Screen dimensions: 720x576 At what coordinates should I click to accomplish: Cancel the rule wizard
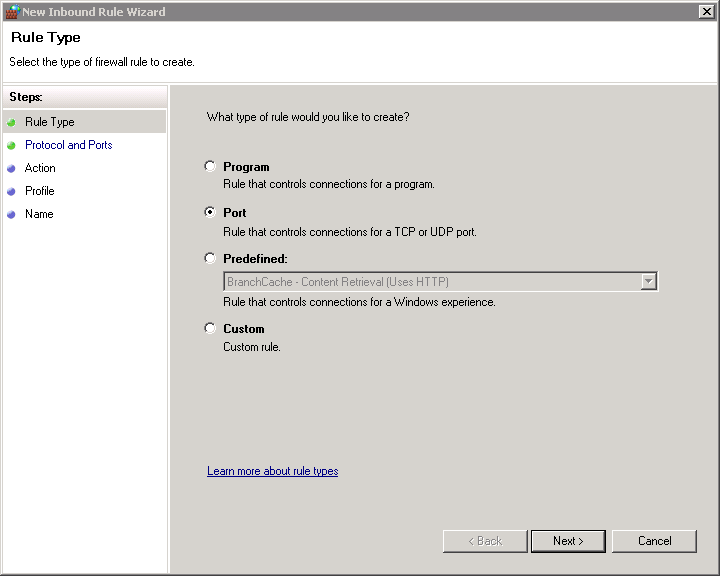[654, 541]
